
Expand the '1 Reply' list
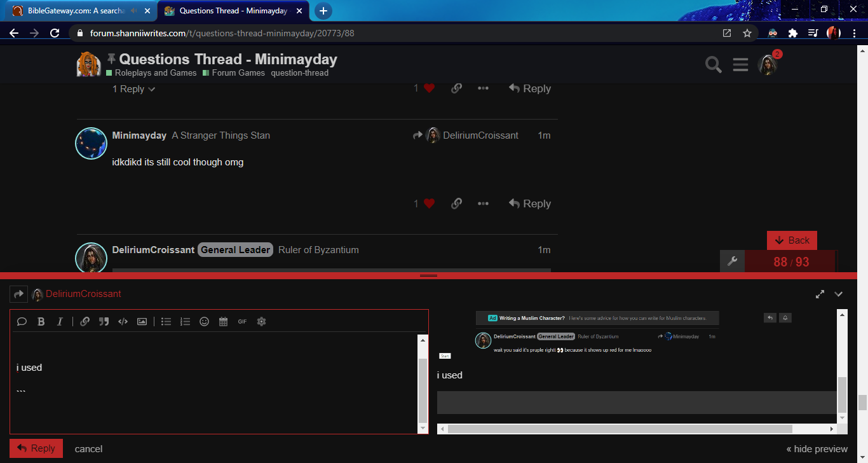(x=133, y=89)
